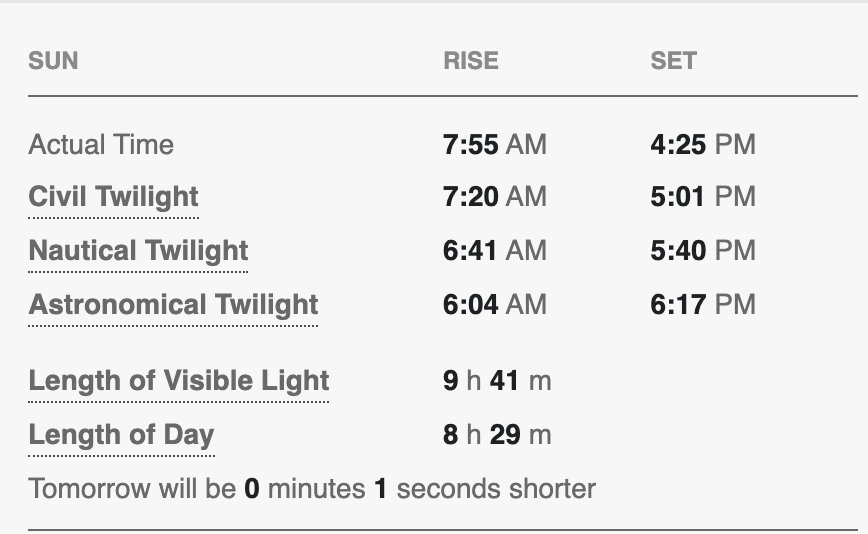Click the 7:20 AM civil twilight rise
868x534 pixels.
click(495, 197)
